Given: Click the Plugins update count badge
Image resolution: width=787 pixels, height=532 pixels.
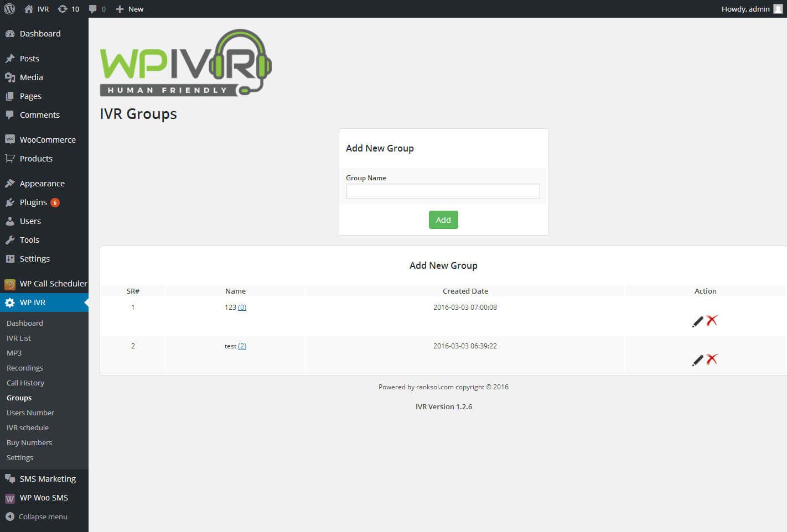Looking at the screenshot, I should [x=55, y=202].
